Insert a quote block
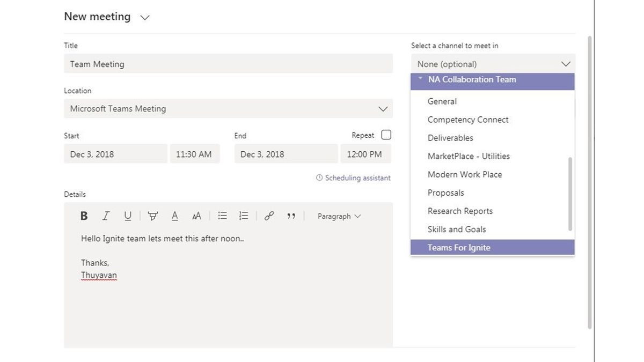 tap(291, 216)
